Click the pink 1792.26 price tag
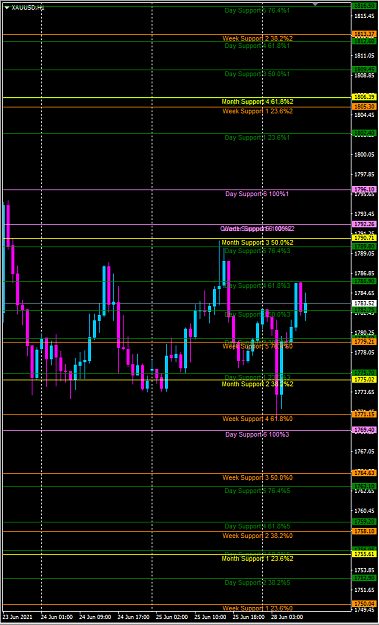 point(364,224)
